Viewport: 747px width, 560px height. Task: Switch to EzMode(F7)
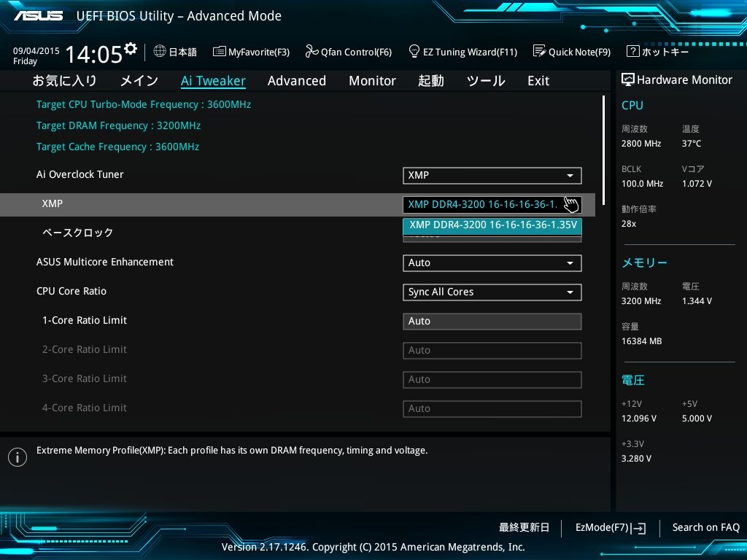coord(611,528)
